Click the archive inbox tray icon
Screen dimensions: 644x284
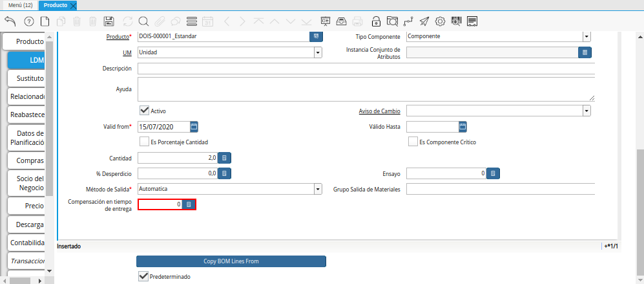(342, 21)
